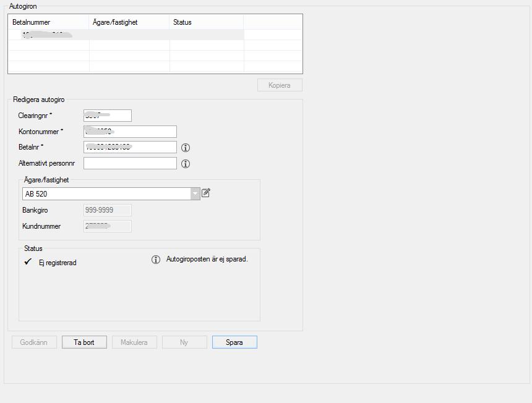Focus the Betalnr input field

130,147
